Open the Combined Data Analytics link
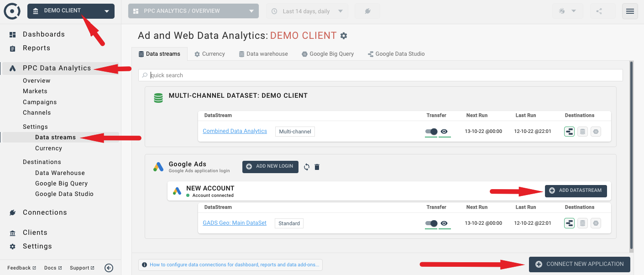644x275 pixels. [x=235, y=131]
